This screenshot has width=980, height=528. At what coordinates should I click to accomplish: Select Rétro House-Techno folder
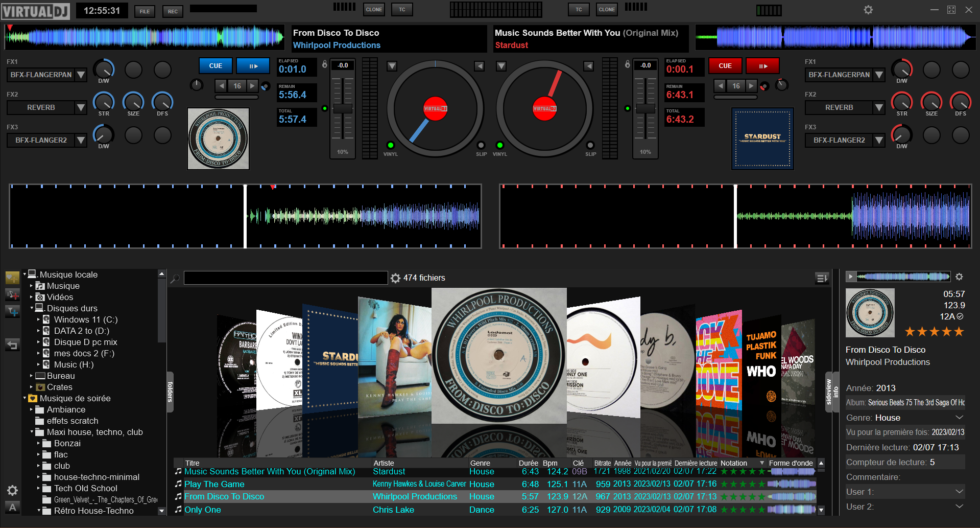(93, 511)
